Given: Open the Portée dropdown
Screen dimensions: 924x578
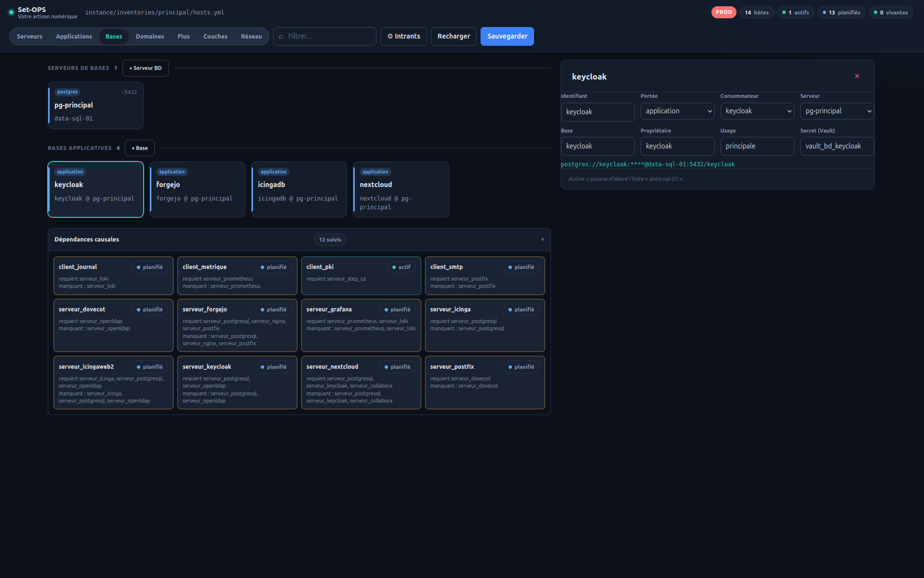Looking at the screenshot, I should [x=677, y=111].
